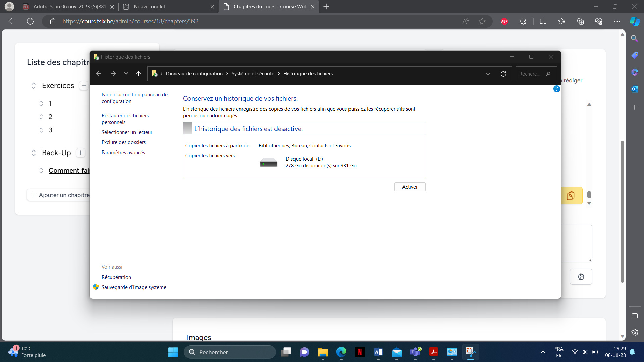Switch to the Adobe Scan 06 nov. 2023 tab
This screenshot has height=362, width=644.
[x=68, y=7]
